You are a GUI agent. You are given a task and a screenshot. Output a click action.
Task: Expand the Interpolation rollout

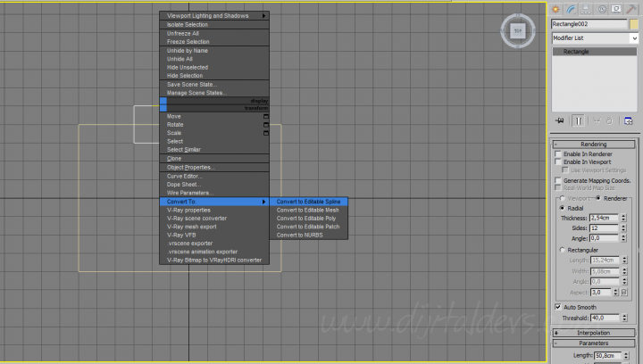coord(594,332)
